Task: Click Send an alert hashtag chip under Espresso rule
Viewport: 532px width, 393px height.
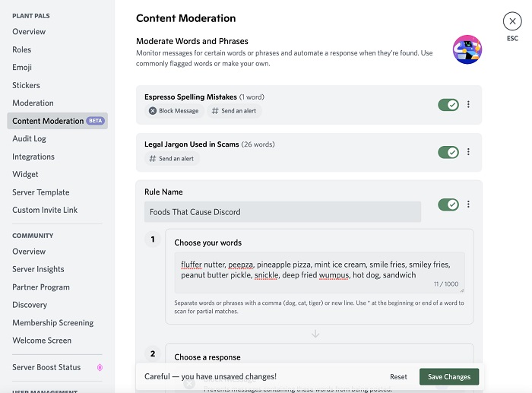Action: pyautogui.click(x=234, y=111)
